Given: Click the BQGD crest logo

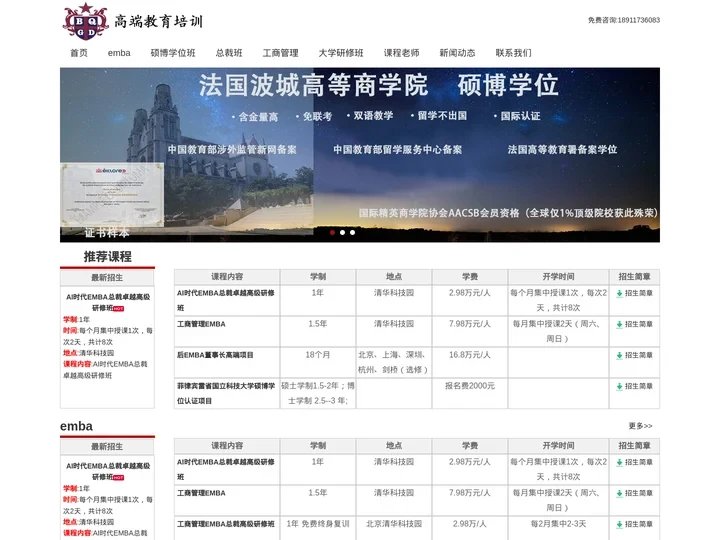Looking at the screenshot, I should (85, 21).
